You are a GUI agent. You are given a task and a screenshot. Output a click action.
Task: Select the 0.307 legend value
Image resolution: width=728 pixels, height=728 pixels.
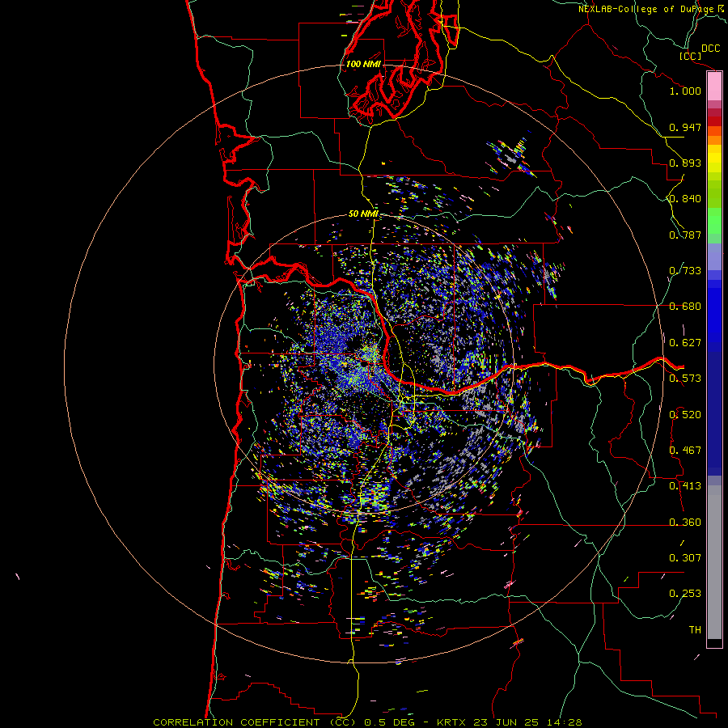click(x=685, y=558)
